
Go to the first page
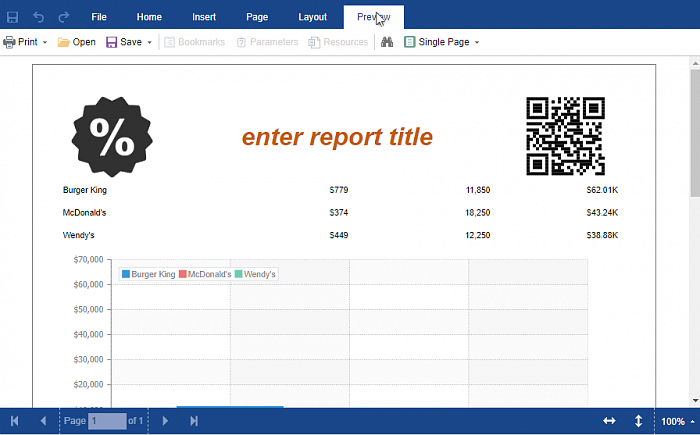click(x=15, y=421)
